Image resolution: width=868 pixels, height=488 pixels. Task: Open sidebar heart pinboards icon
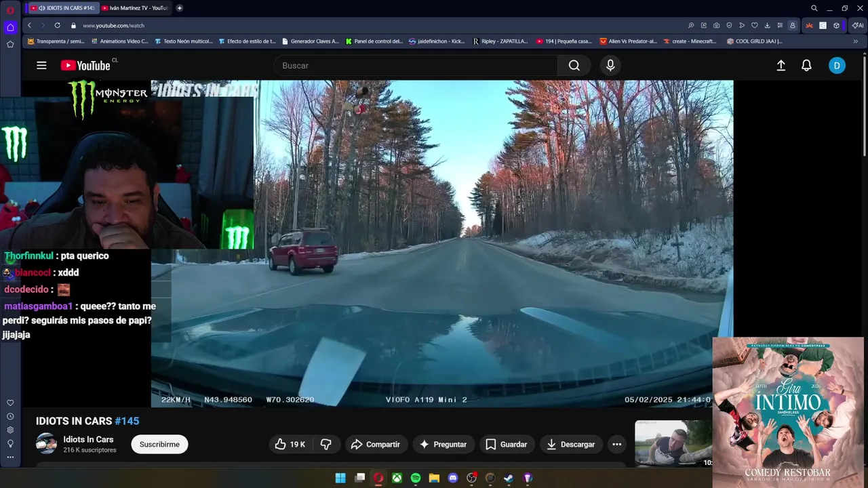[10, 403]
